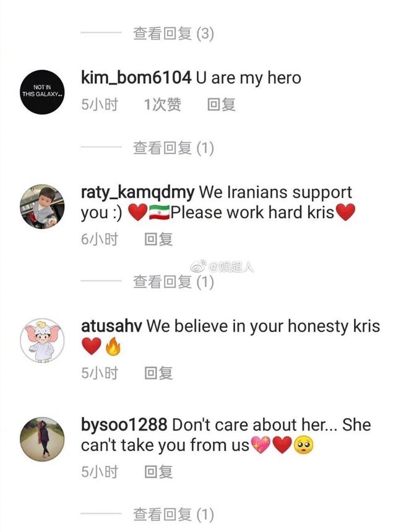
Task: Open atusahv's cartoon elephant avatar
Action: coord(42,340)
